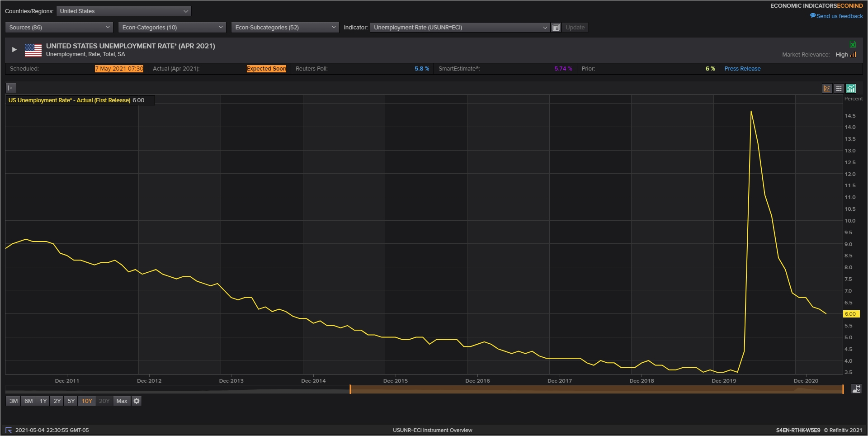The image size is (868, 436).
Task: Click the left handle of the range slider
Action: (x=350, y=389)
